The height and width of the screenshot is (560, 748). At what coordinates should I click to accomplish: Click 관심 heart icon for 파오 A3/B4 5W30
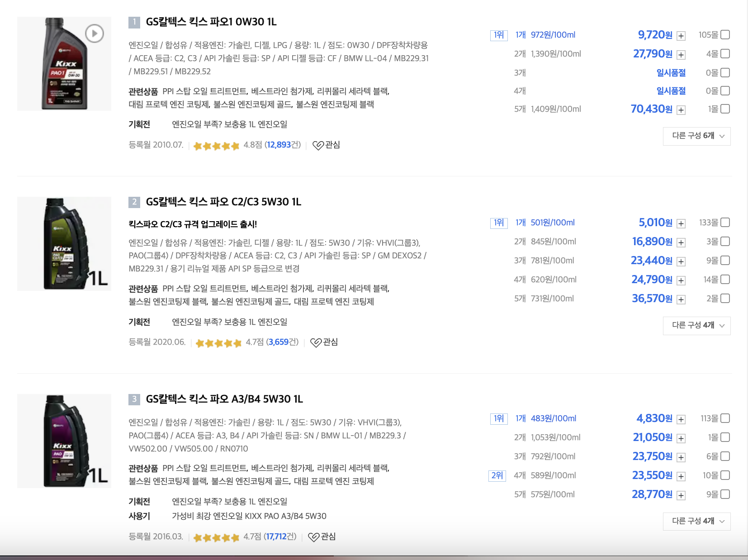pyautogui.click(x=313, y=537)
